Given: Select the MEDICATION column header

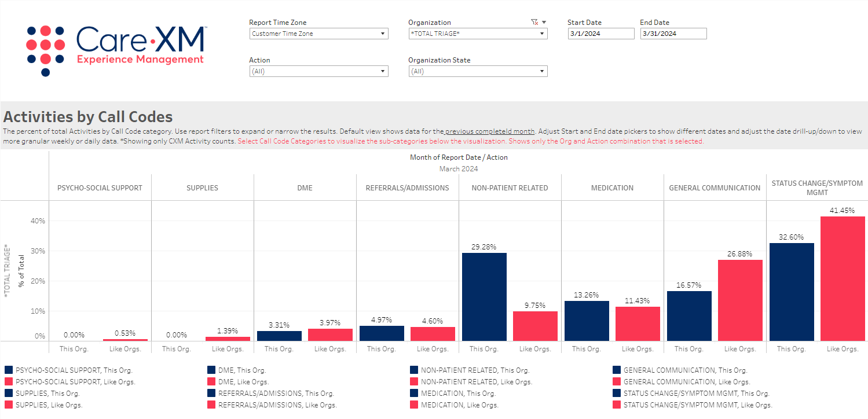Looking at the screenshot, I should coord(612,188).
